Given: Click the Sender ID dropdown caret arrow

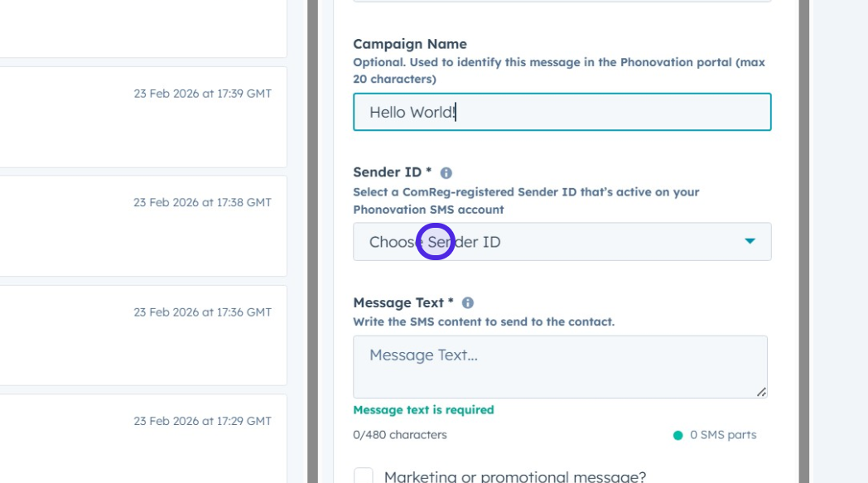Looking at the screenshot, I should click(x=750, y=241).
